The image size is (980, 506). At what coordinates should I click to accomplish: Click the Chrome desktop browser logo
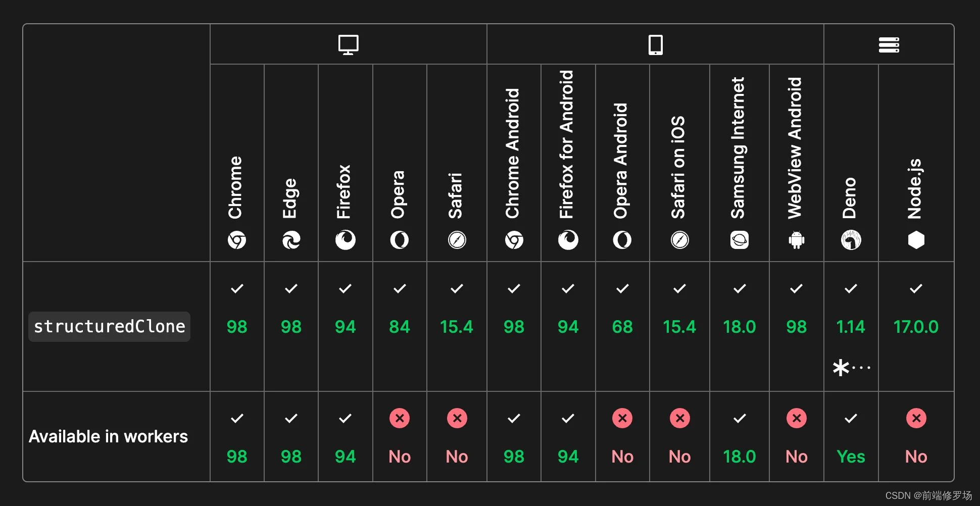pos(237,240)
